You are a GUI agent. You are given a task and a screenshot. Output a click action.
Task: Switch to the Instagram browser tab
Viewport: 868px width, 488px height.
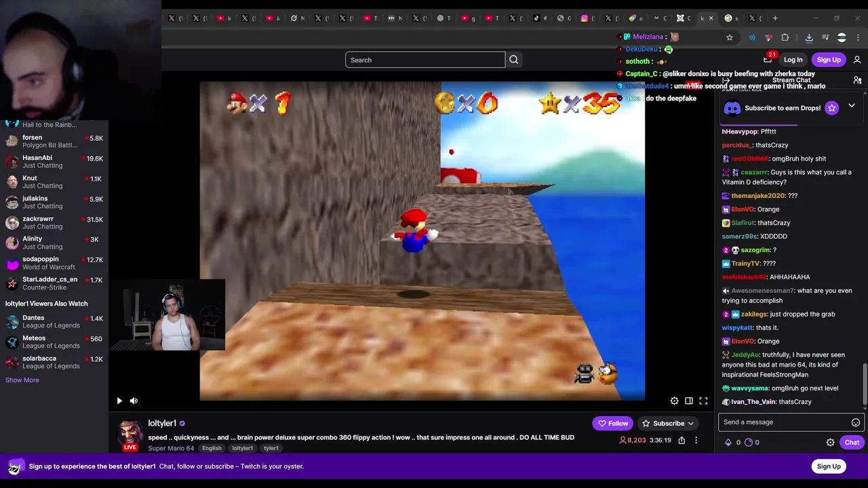pos(587,18)
